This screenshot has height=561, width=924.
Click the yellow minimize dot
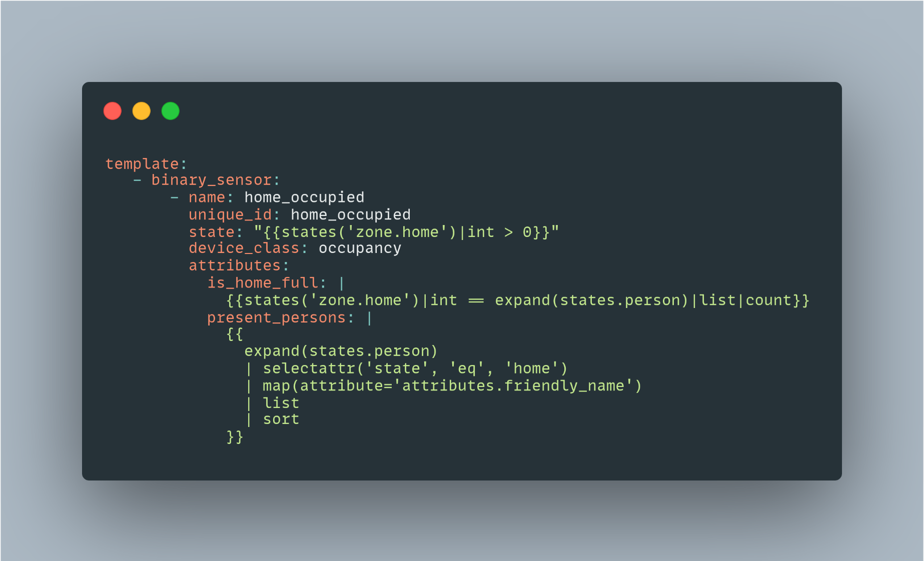tap(142, 111)
